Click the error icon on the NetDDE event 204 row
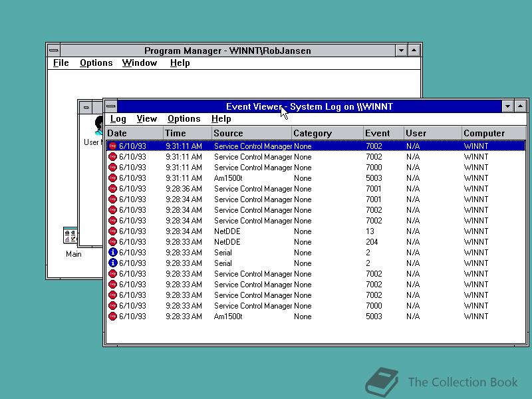Screen dimensions: 532x399 pyautogui.click(x=112, y=242)
